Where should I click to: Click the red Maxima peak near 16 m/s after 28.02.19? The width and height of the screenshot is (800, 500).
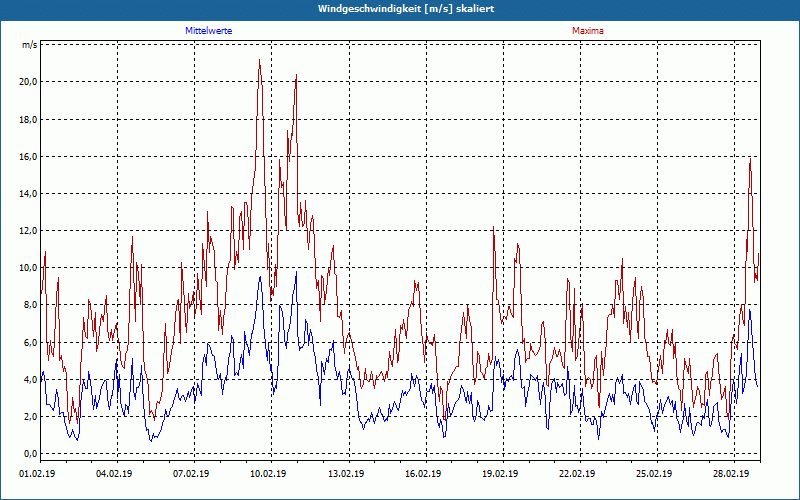pyautogui.click(x=750, y=159)
